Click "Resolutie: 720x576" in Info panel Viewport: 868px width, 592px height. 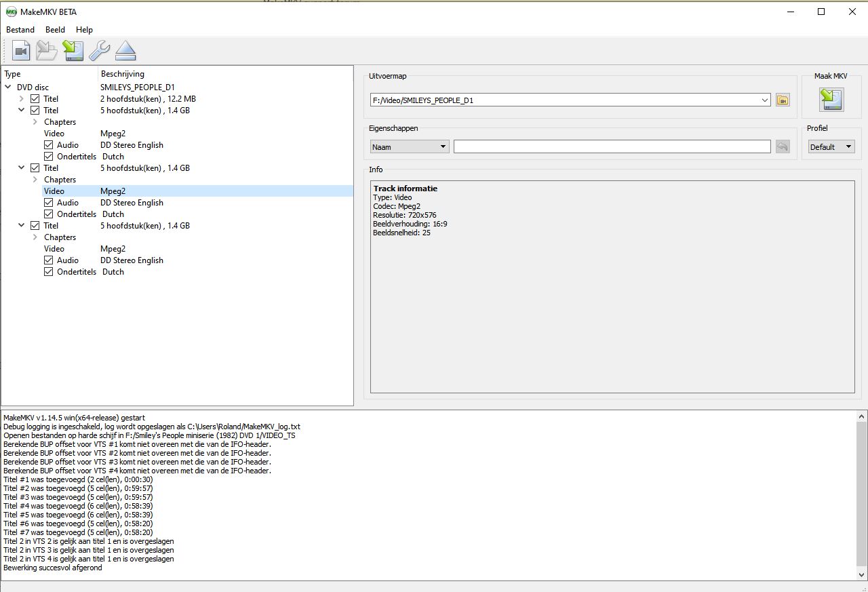(x=405, y=215)
